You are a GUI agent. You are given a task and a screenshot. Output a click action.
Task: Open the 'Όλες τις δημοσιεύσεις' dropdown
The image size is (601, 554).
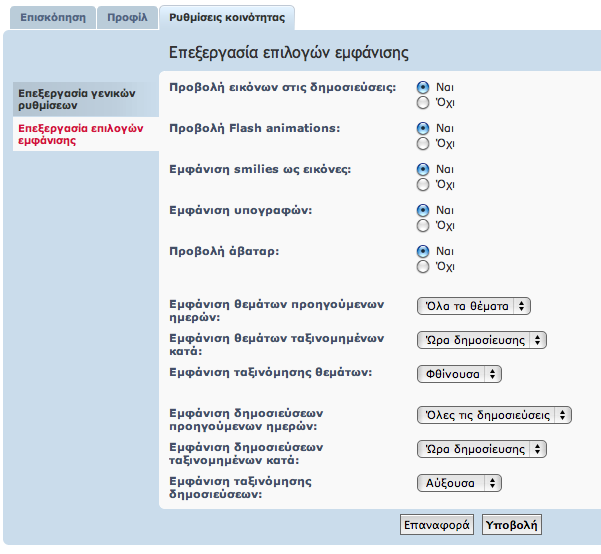click(493, 415)
